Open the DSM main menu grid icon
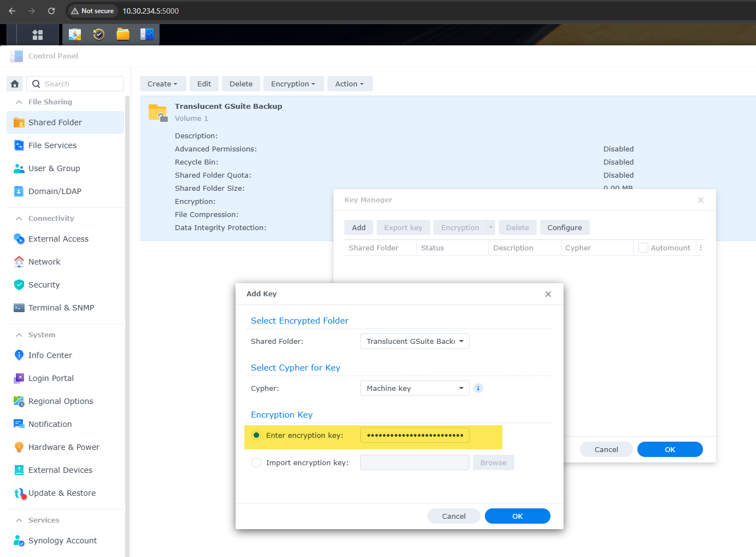Screen dimensions: 756x557 [x=38, y=34]
